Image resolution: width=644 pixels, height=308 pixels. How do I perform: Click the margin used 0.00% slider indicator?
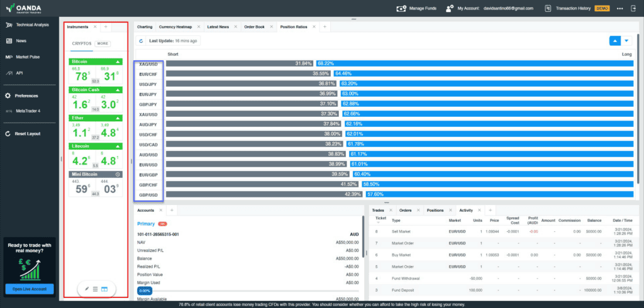(145, 291)
